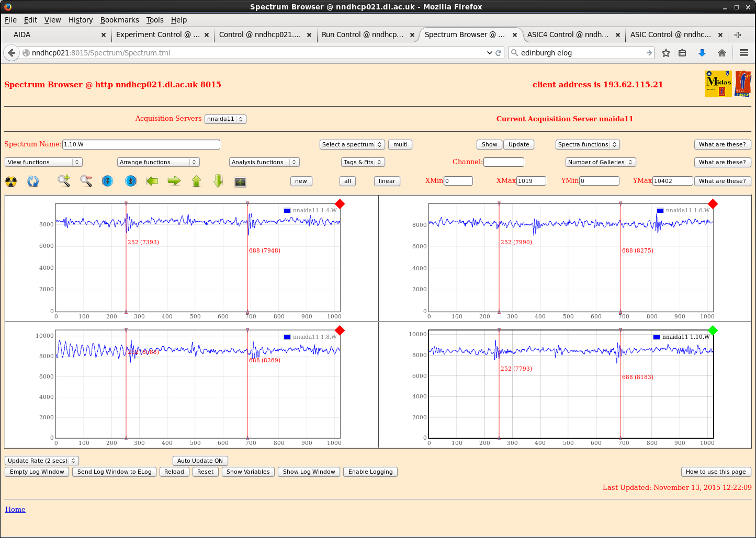Screen dimensions: 756x538
Task: Click the yellow radiation hazard icon
Action: [11, 181]
